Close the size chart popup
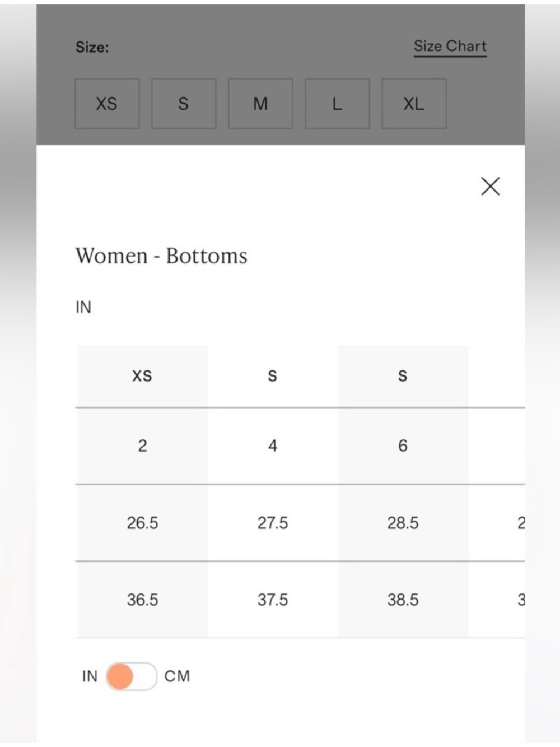Screen dimensions: 560x747 pos(490,186)
